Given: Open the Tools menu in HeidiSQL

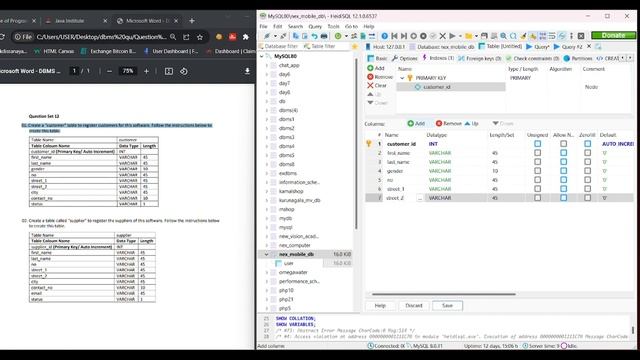Looking at the screenshot, I should click(x=333, y=26).
